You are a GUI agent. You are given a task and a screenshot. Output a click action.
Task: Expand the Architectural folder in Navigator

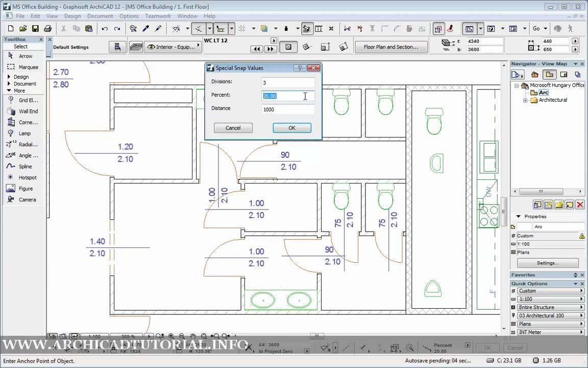click(x=525, y=100)
